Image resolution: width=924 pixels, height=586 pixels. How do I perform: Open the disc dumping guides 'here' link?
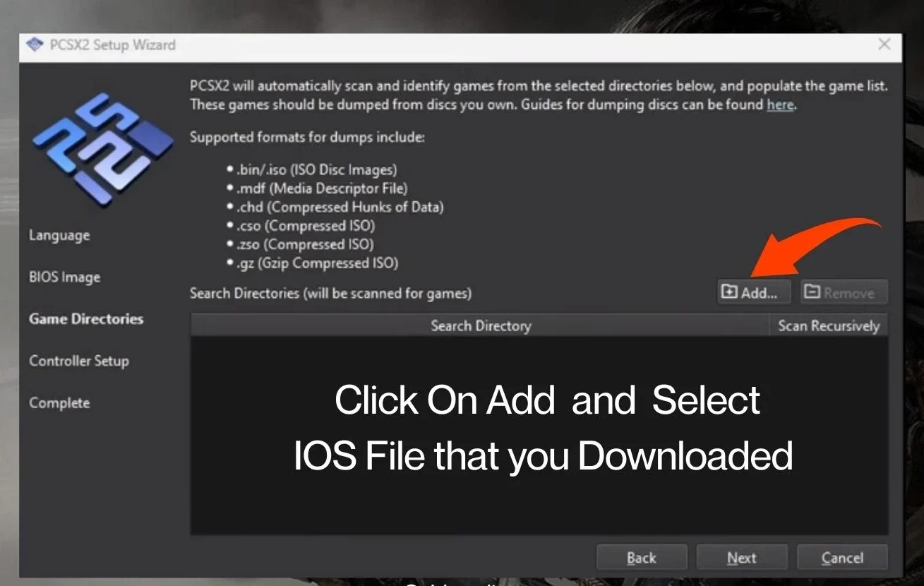click(780, 104)
